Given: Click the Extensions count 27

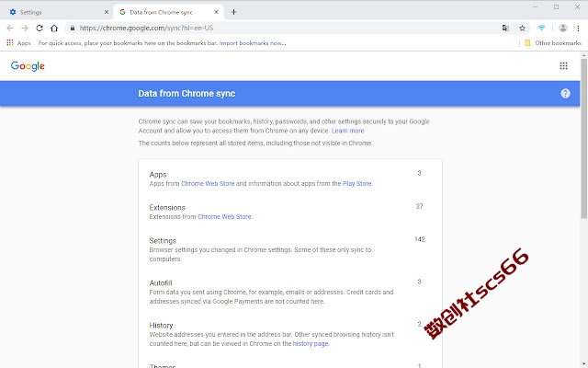Looking at the screenshot, I should pyautogui.click(x=419, y=206).
